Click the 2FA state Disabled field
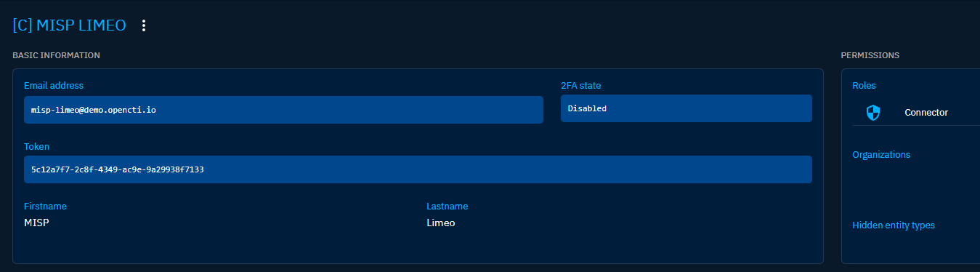980x272 pixels. click(687, 108)
